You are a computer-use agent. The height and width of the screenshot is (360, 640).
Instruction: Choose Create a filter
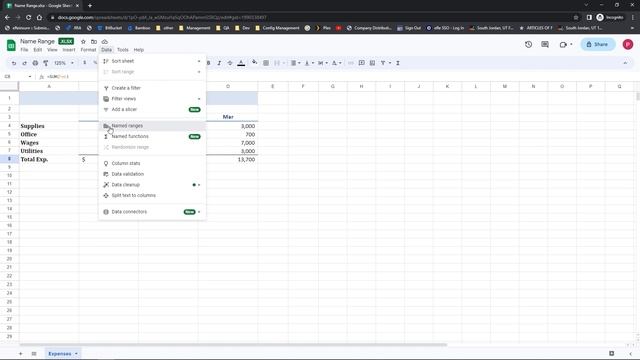(152, 88)
